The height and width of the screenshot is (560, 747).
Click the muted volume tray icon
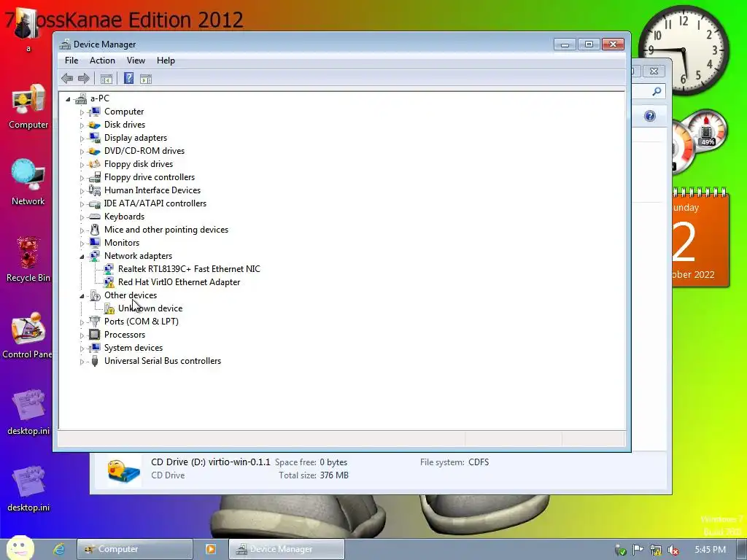673,550
